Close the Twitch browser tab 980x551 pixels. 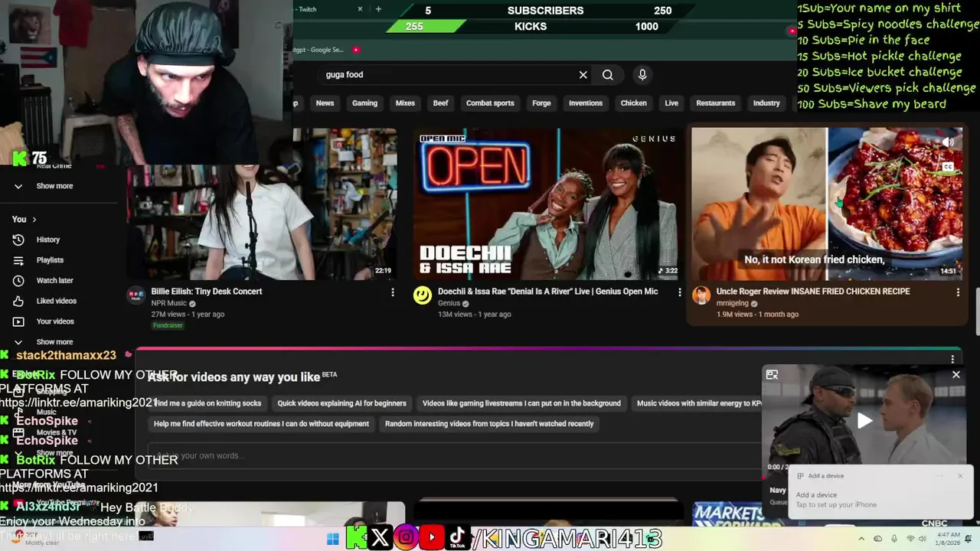tap(360, 9)
